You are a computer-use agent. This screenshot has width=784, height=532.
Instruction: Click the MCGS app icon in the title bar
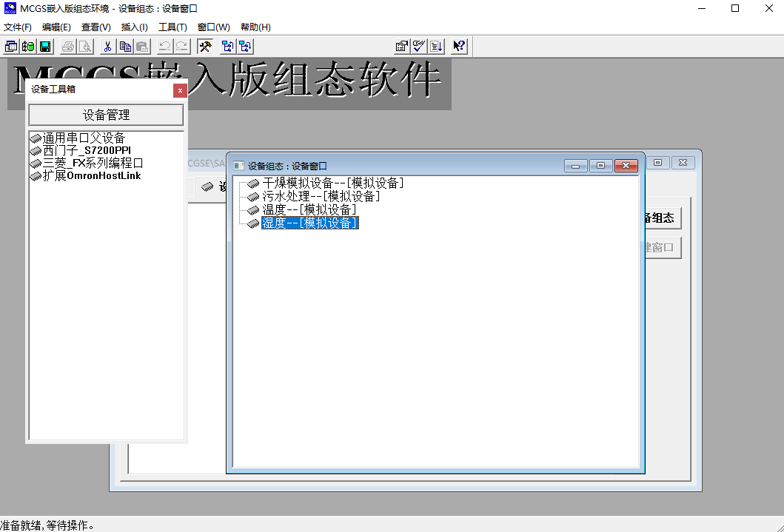(10, 8)
